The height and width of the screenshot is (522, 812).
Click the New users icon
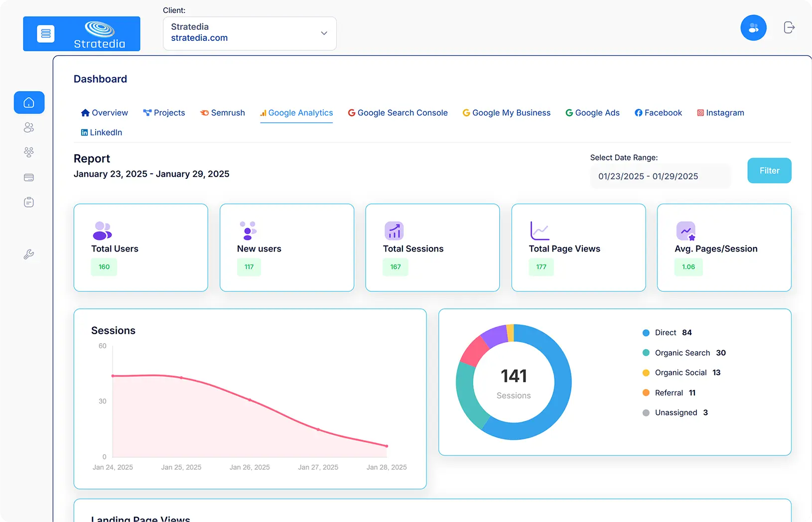248,231
